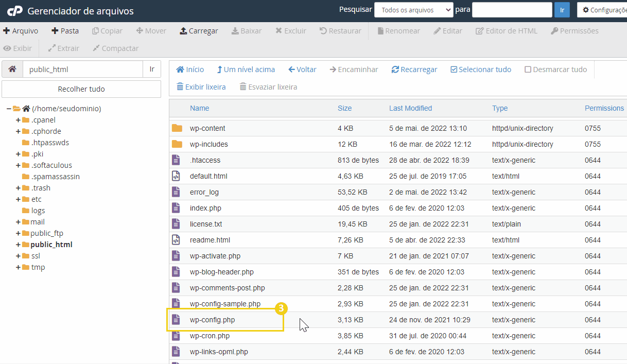
Task: Sort the file list by Size column
Action: coord(345,108)
